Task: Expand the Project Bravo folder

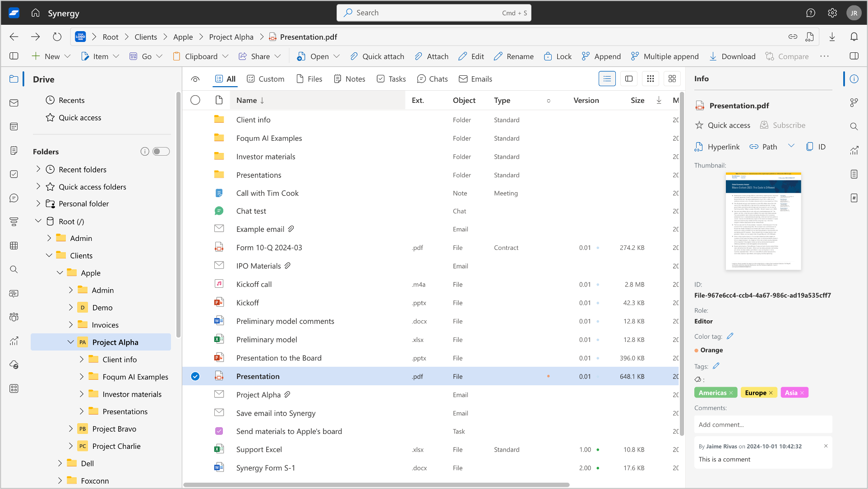Action: [x=71, y=429]
